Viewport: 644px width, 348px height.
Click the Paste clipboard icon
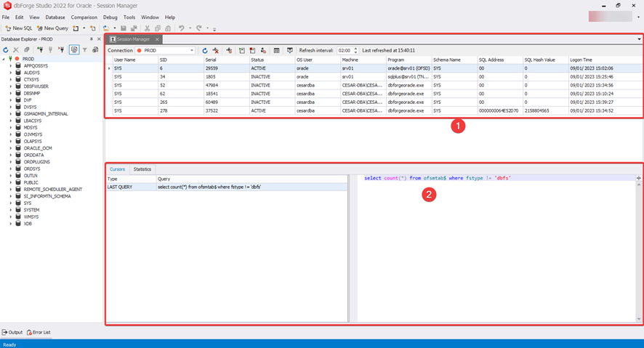168,28
